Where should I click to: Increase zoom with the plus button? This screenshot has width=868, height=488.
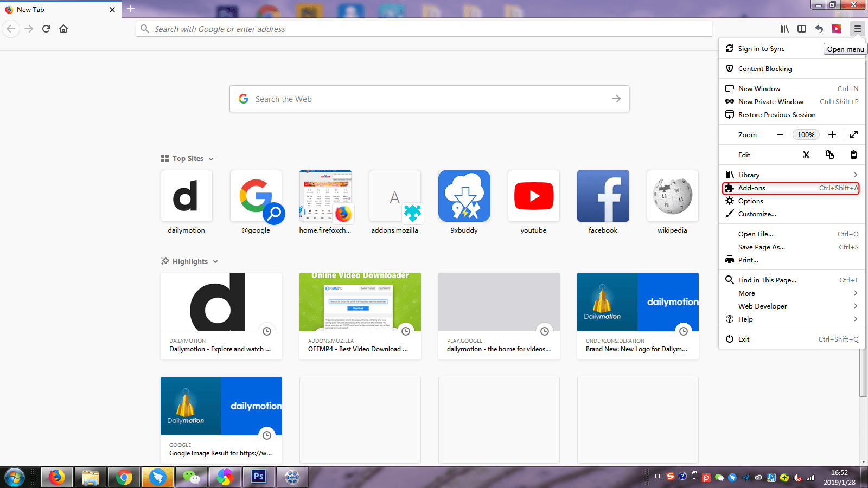(832, 134)
